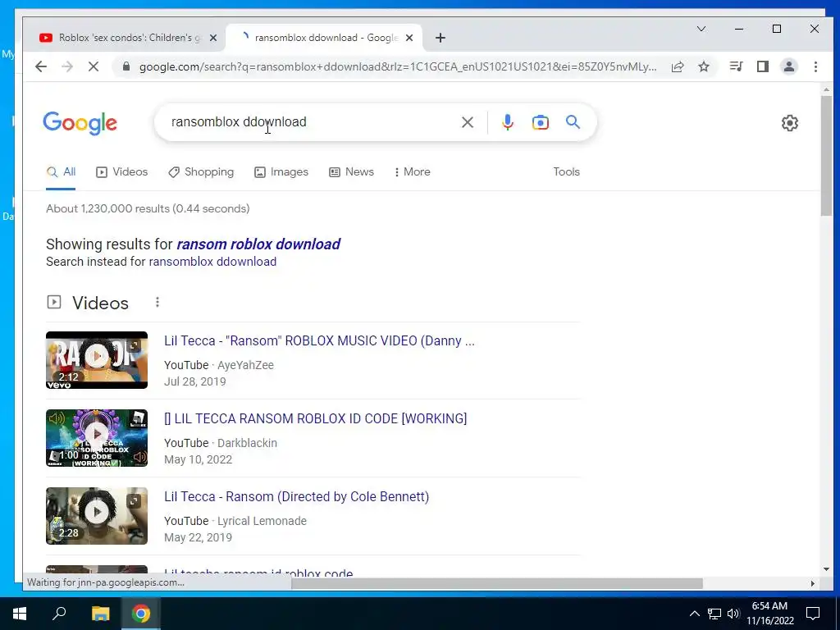840x630 pixels.
Task: Switch to Images results
Action: tap(281, 172)
